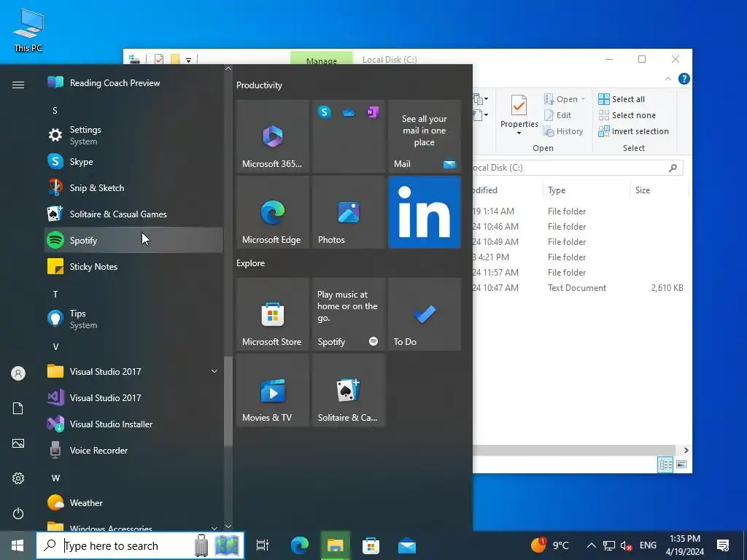
Task: Open File Explorer help button
Action: [684, 79]
